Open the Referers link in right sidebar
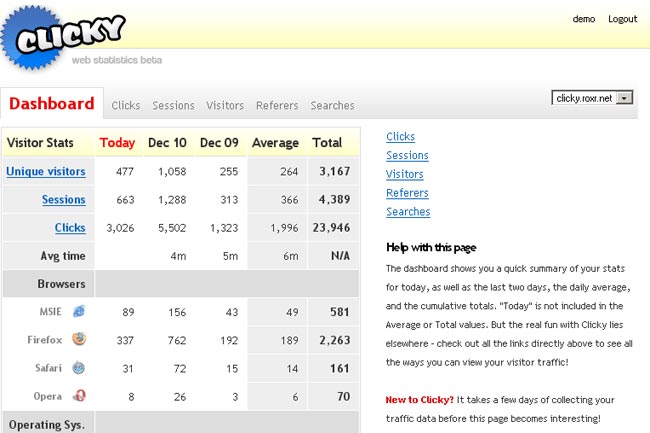This screenshot has height=433, width=650. [x=407, y=193]
